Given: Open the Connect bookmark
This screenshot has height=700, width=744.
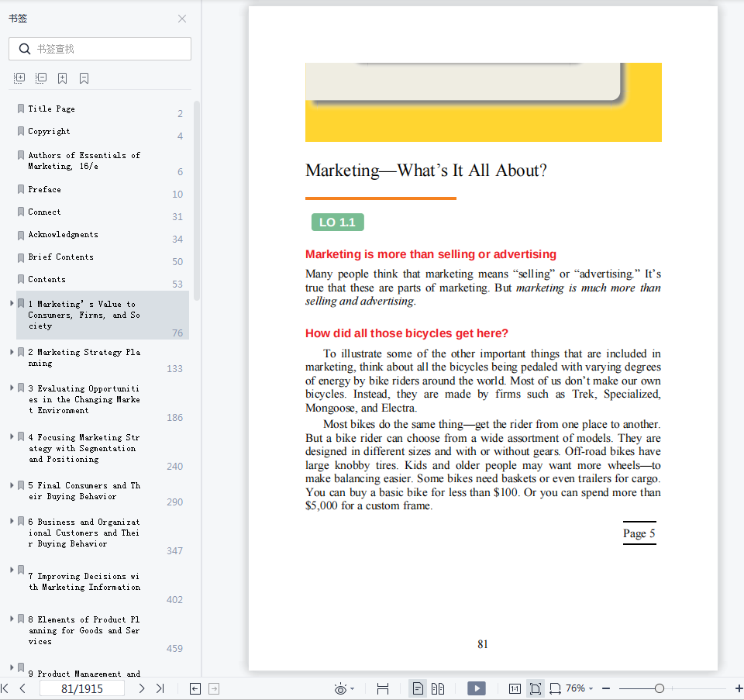Looking at the screenshot, I should click(44, 212).
